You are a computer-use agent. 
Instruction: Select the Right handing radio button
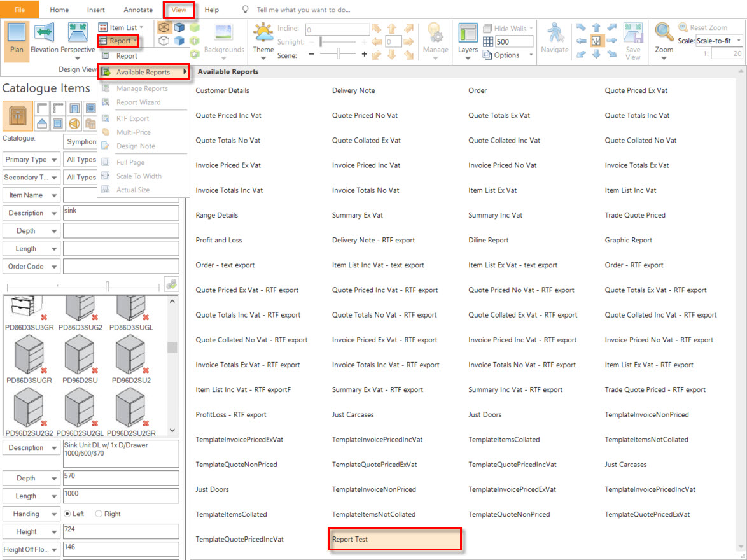click(x=99, y=514)
